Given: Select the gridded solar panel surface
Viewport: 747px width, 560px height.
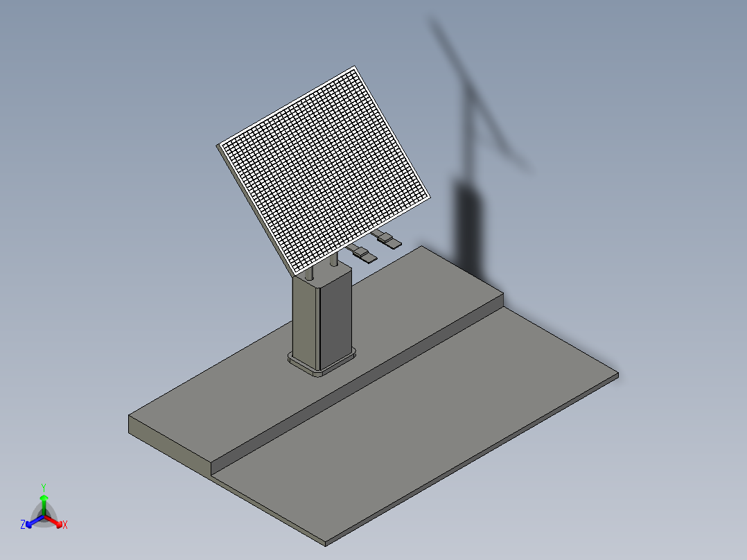Looking at the screenshot, I should 324,172.
